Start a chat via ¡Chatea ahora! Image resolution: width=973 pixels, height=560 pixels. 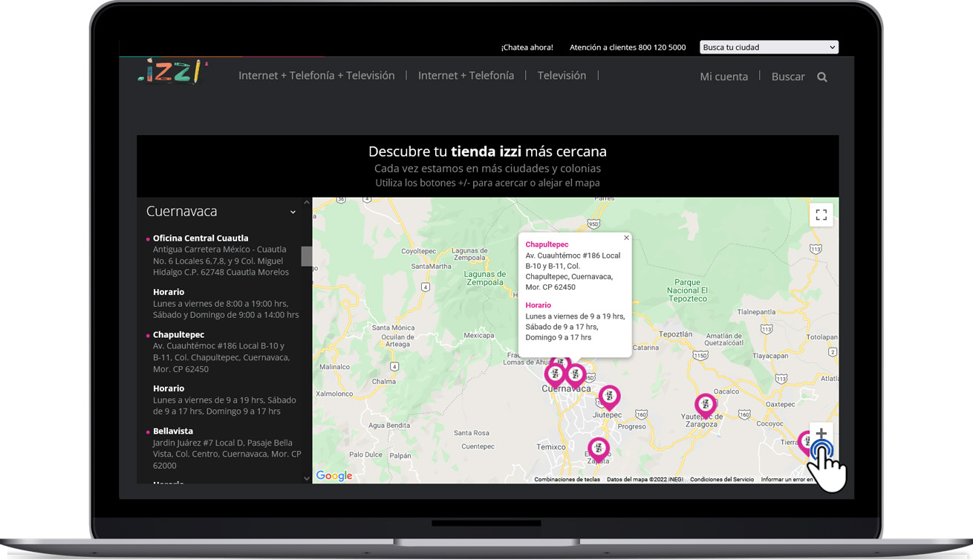coord(527,47)
